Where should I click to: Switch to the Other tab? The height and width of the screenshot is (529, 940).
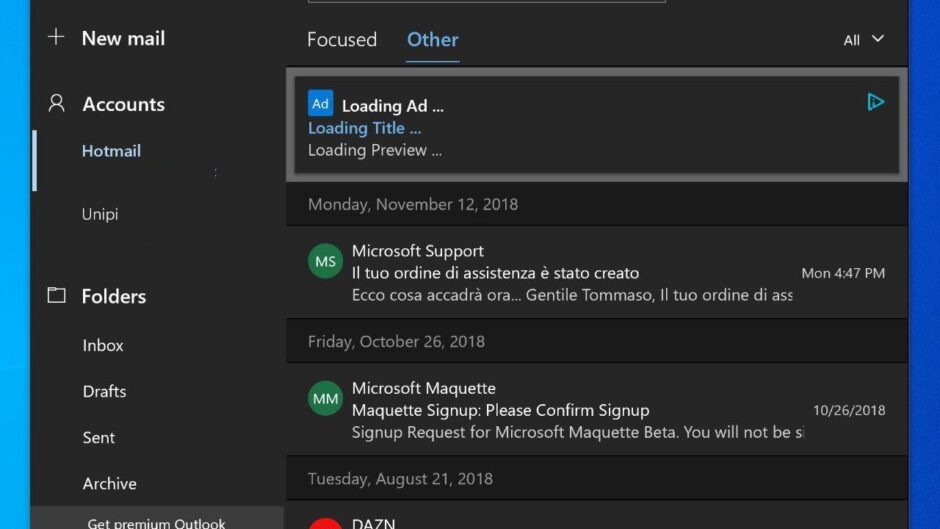(433, 40)
